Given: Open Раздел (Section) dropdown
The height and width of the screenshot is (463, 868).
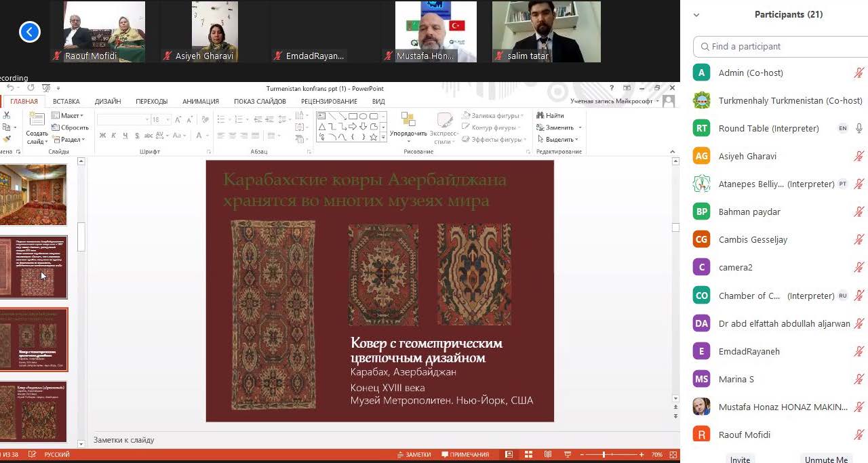Looking at the screenshot, I should pos(68,140).
